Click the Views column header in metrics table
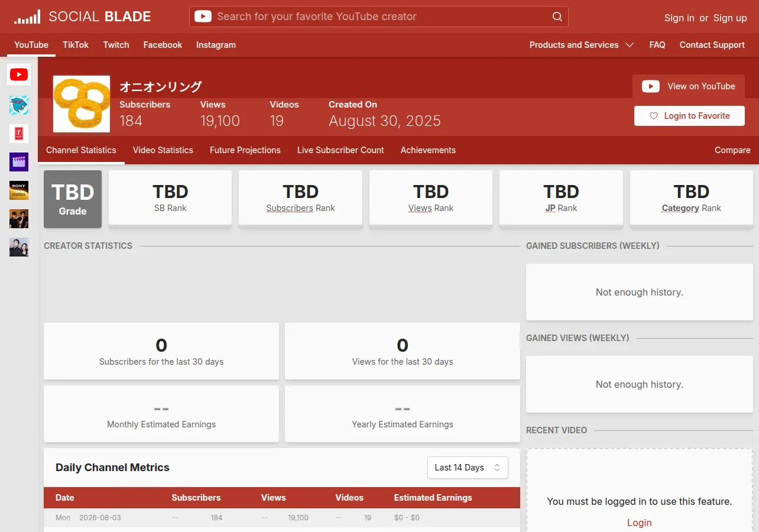The height and width of the screenshot is (532, 759). click(x=274, y=498)
